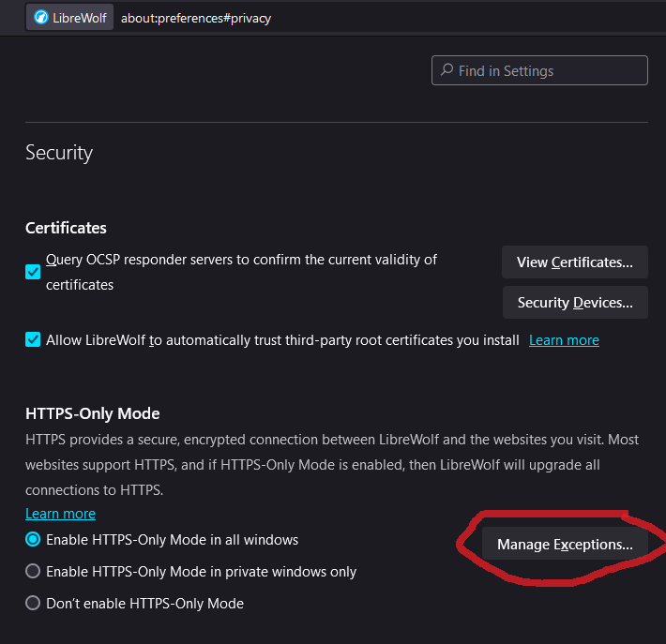666x644 pixels.
Task: Open Learn more link about third-party certificates
Action: click(x=564, y=340)
